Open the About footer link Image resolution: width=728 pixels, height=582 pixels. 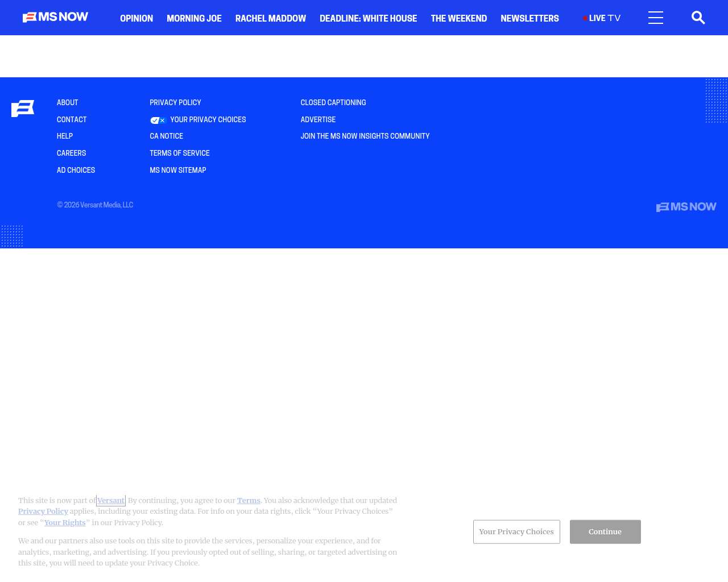pos(68,103)
